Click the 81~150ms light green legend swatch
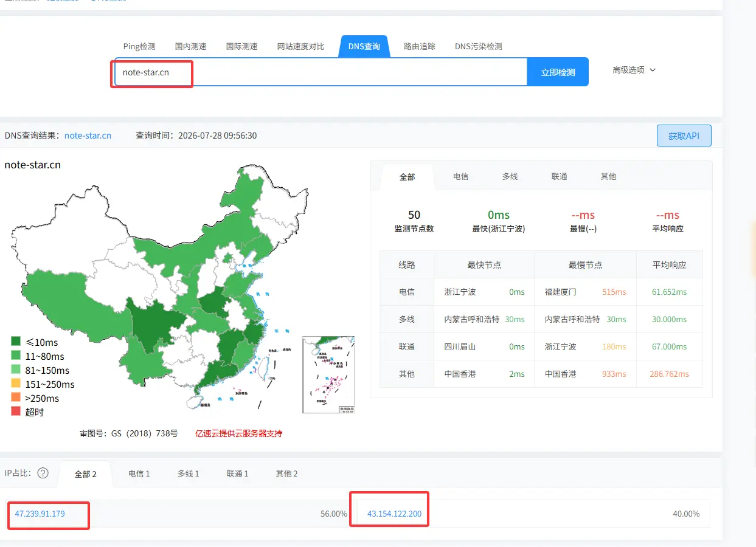The height and width of the screenshot is (547, 756). coord(15,370)
